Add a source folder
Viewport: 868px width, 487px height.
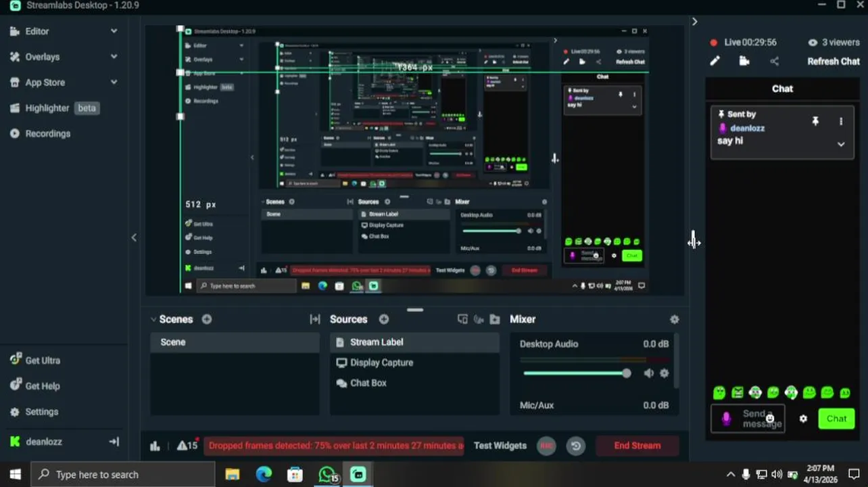coord(495,319)
